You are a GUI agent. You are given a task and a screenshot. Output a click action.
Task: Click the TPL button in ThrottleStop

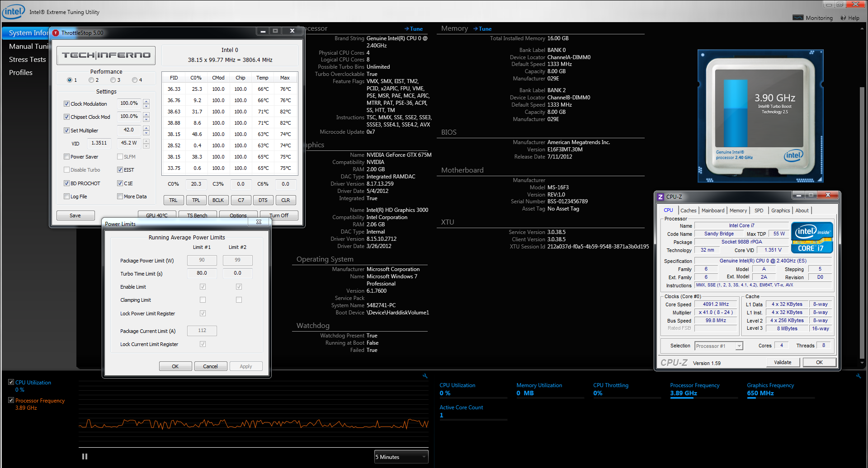coord(196,200)
